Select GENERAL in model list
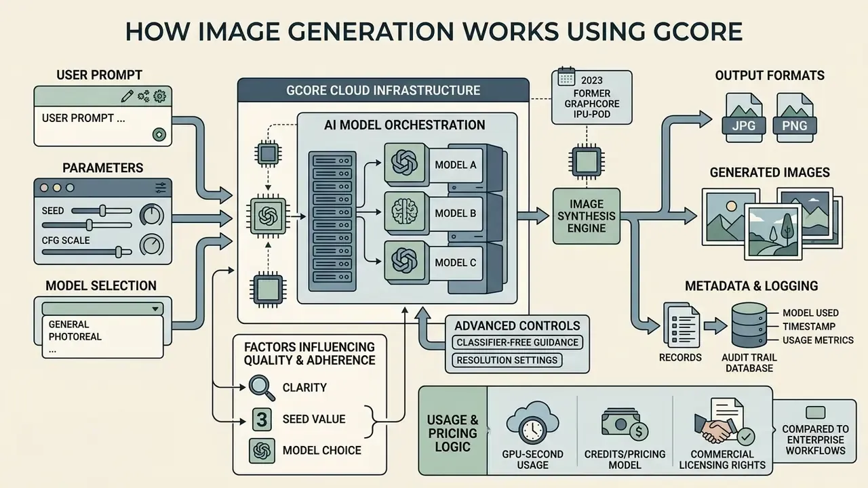The height and width of the screenshot is (488, 868). pyautogui.click(x=69, y=324)
